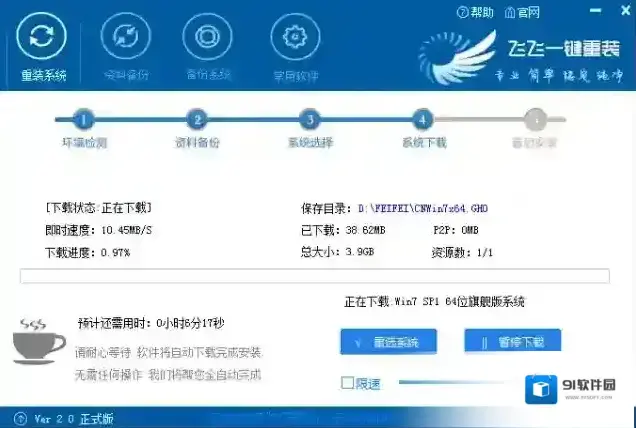
Task: Click the 重选系统 reselect system button
Action: 387,342
